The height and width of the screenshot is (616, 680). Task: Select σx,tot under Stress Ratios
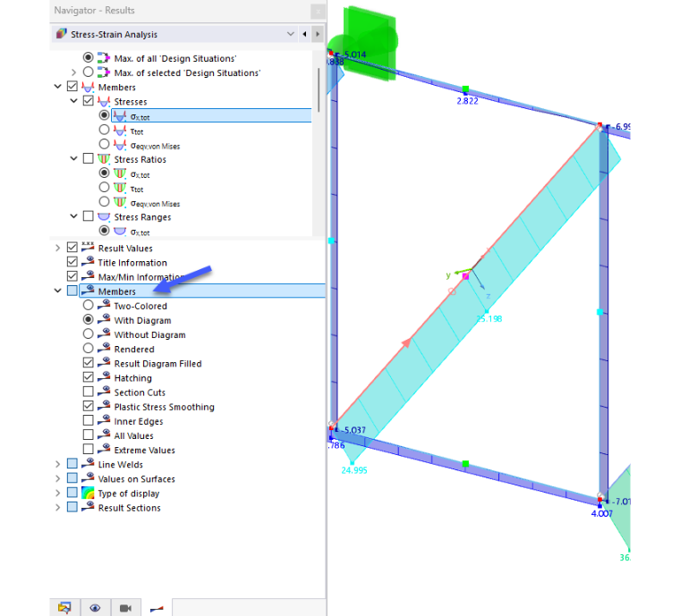[104, 173]
